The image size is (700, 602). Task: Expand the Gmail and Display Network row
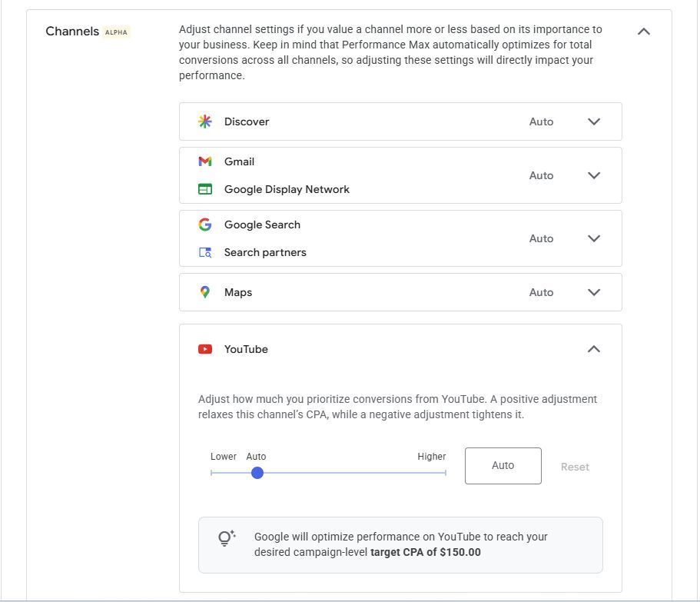594,175
